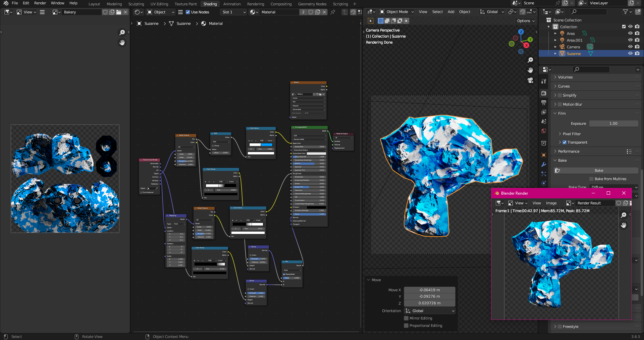Viewport: 644px width, 340px height.
Task: Open the World properties tab icon
Action: click(x=544, y=131)
